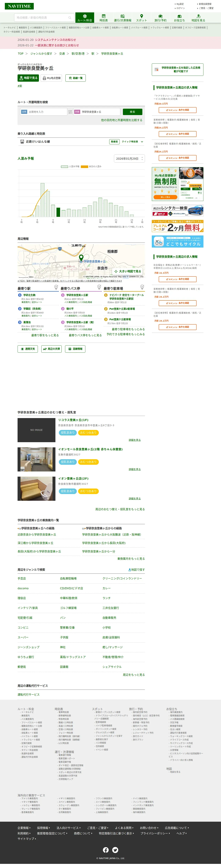Viewport: 221px width, 868px height.
Task: Click the 路線図 button
Action: 114,142
